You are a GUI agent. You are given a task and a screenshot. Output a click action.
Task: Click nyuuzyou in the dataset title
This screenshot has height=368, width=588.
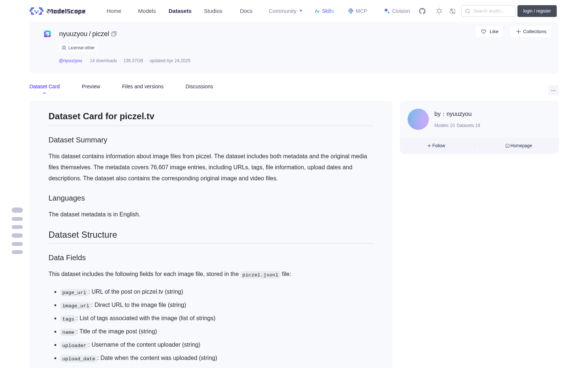pos(73,34)
